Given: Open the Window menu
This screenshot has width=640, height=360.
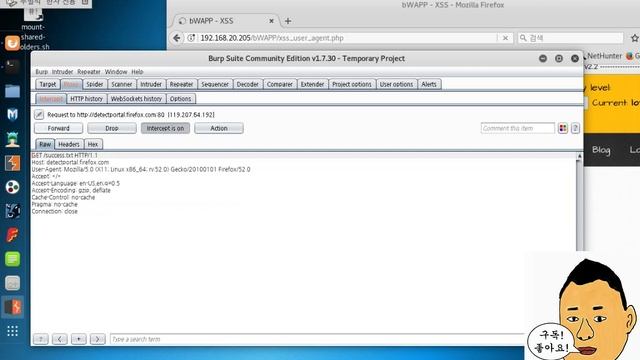Looking at the screenshot, I should [x=116, y=72].
